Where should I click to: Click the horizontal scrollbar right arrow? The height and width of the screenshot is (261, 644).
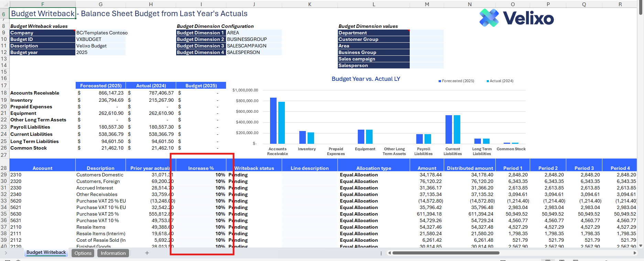click(x=635, y=253)
